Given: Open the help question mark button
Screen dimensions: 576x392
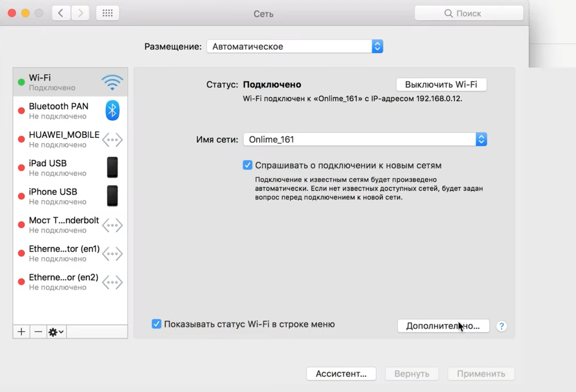Looking at the screenshot, I should (x=502, y=326).
